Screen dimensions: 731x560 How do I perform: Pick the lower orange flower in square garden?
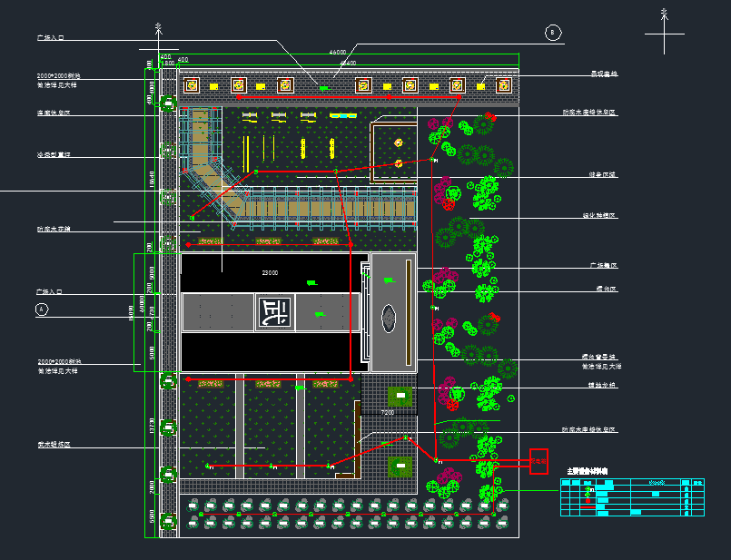[x=399, y=163]
